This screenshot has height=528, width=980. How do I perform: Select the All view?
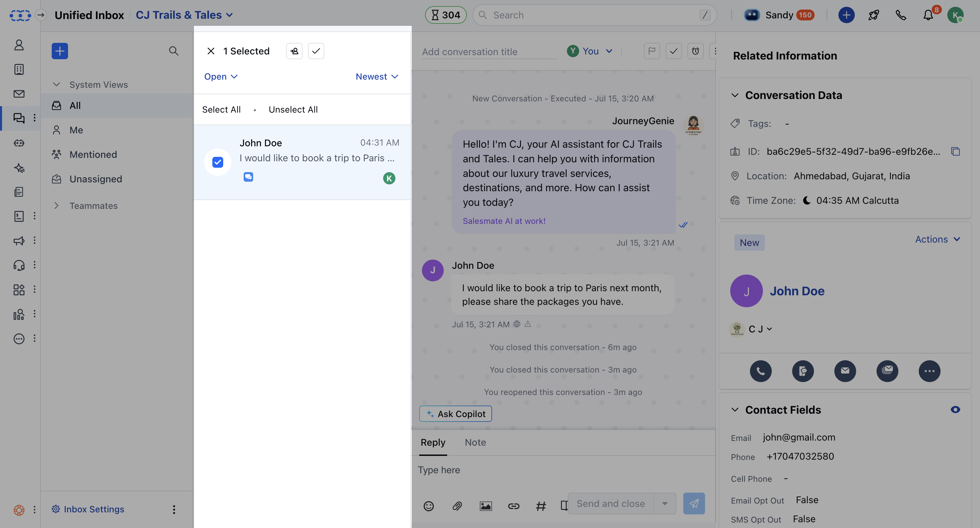(x=117, y=105)
